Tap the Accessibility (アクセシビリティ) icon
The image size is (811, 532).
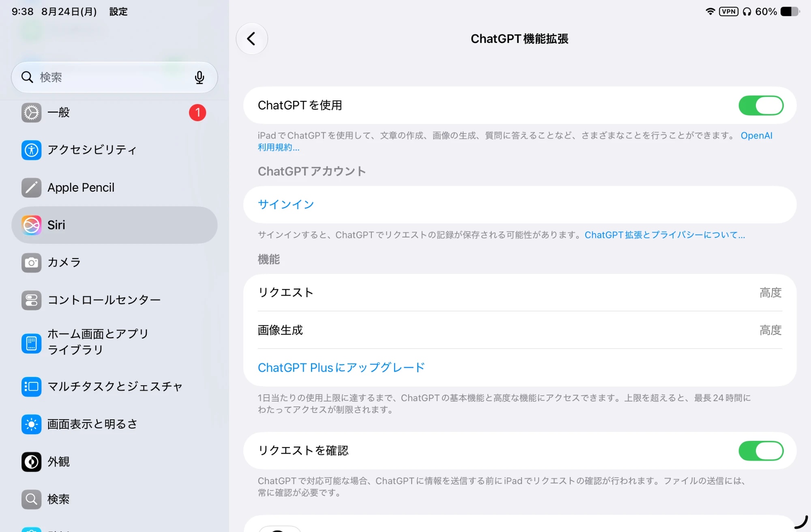[x=31, y=150]
